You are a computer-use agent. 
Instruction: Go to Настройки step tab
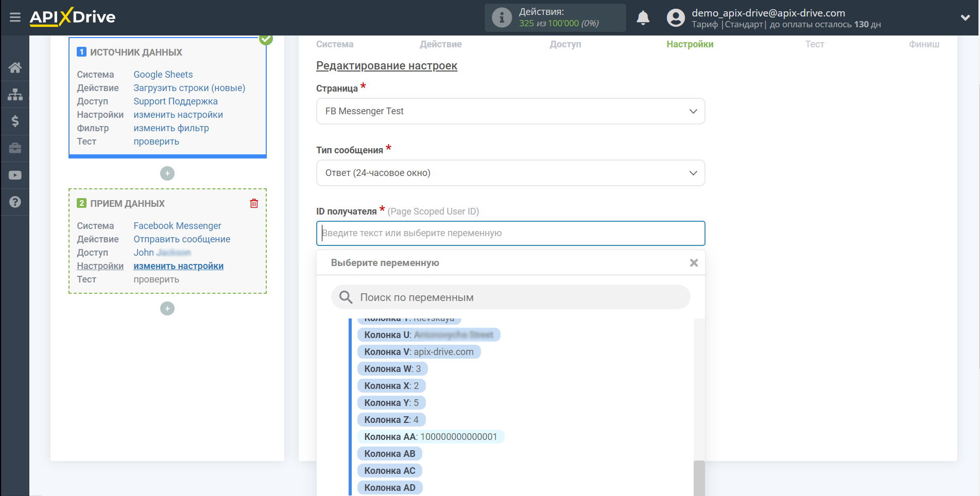click(x=690, y=44)
